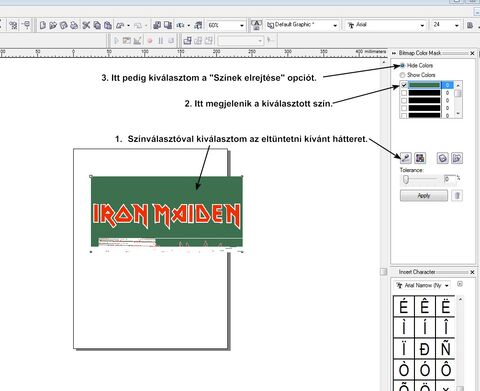Image resolution: width=480 pixels, height=391 pixels.
Task: Click the Remove Mask trash icon
Action: 457,195
